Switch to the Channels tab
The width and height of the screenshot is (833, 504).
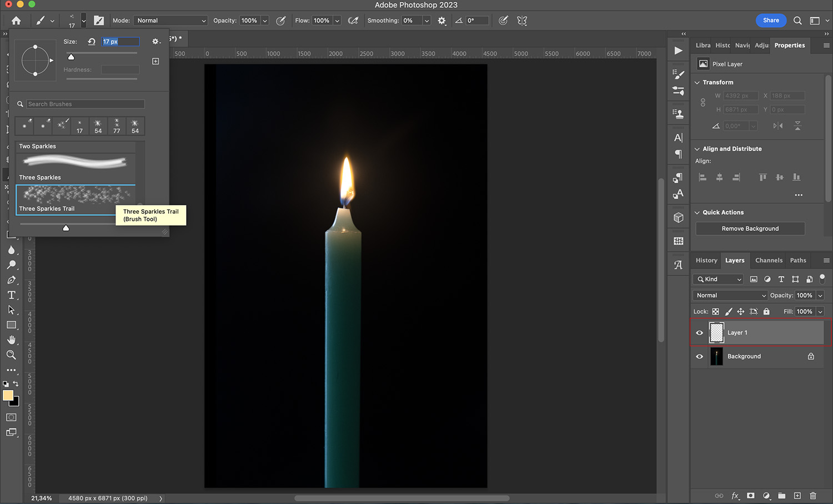(x=769, y=260)
